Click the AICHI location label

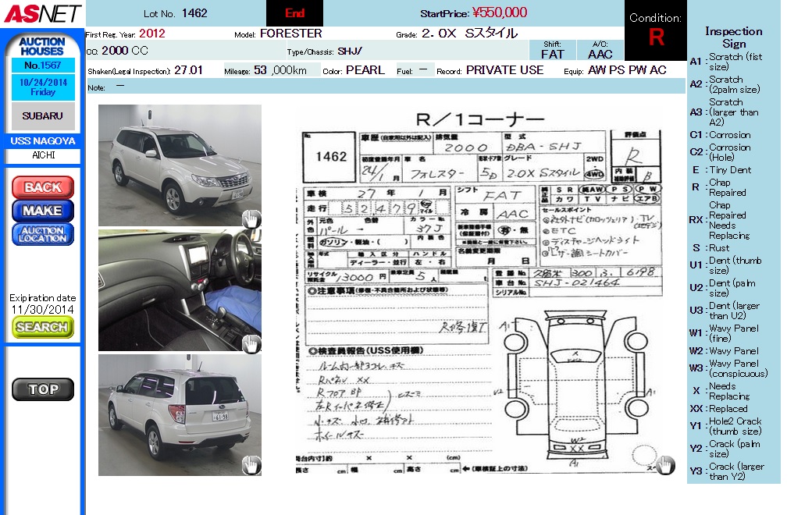(43, 155)
